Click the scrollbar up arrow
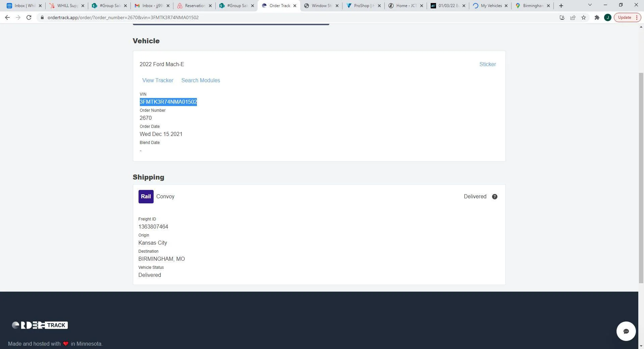This screenshot has height=349, width=644. tap(641, 27)
